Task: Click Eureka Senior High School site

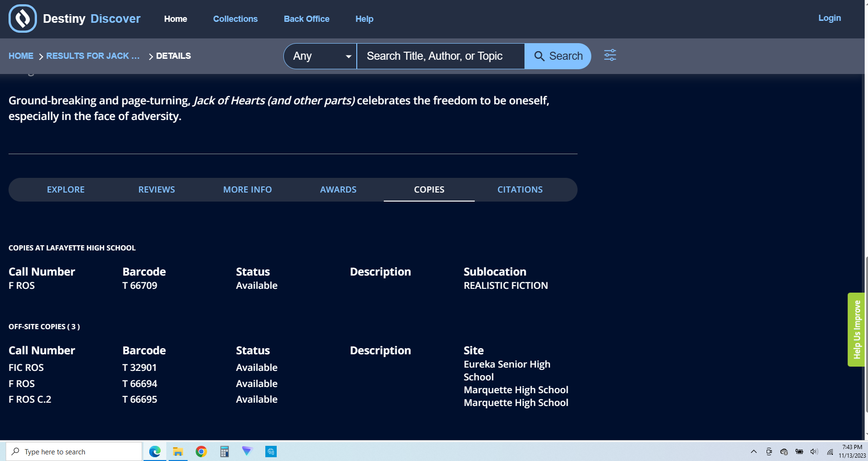Action: (507, 370)
